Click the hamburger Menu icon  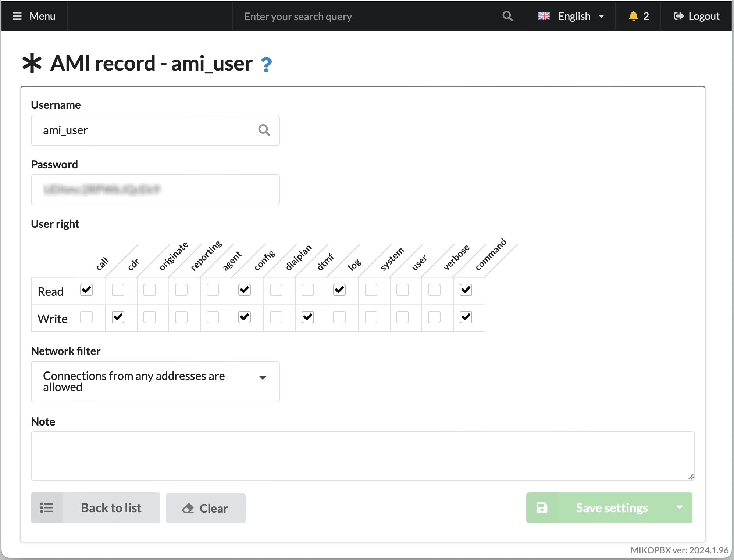17,16
